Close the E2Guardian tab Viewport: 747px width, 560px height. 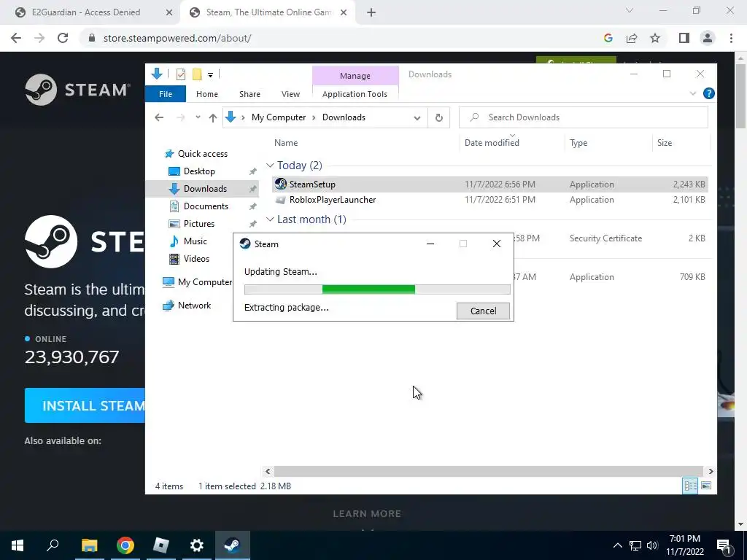[169, 12]
